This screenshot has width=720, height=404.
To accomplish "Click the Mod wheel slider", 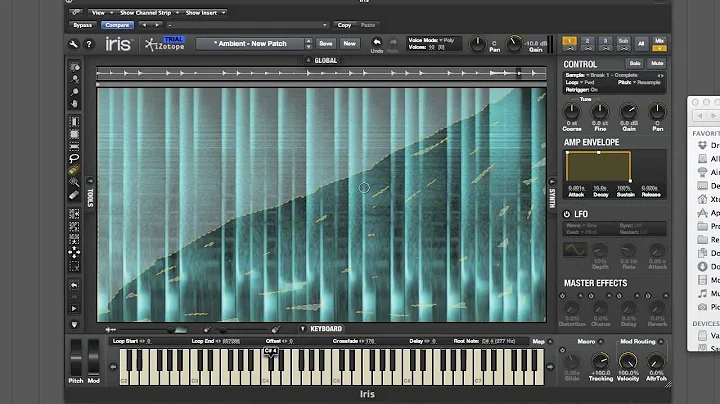I will 93,358.
